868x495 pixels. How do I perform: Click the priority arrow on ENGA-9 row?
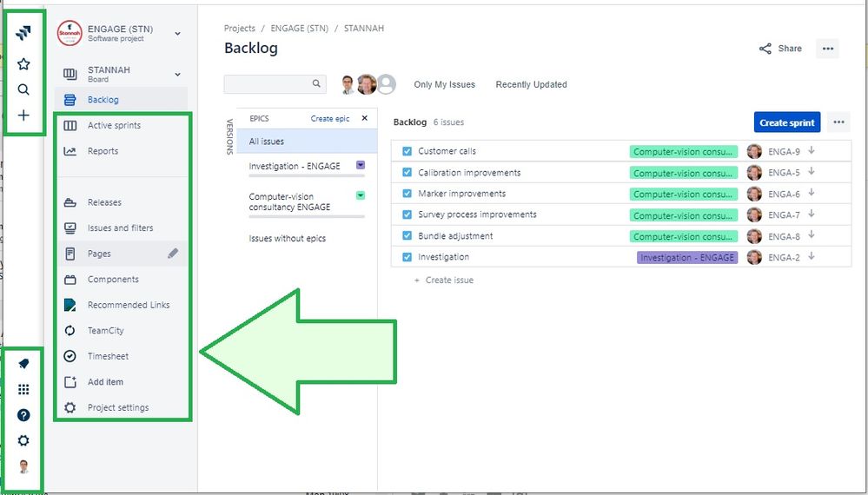tap(811, 150)
